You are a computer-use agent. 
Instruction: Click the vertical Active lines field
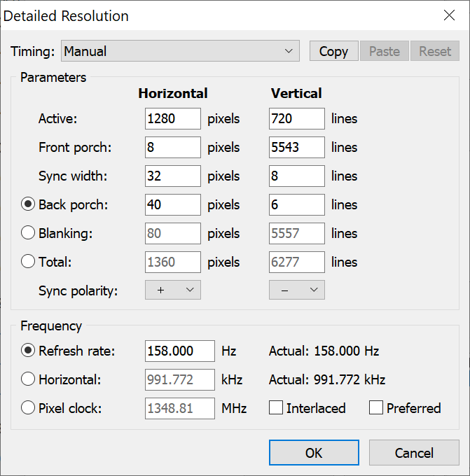tap(296, 119)
